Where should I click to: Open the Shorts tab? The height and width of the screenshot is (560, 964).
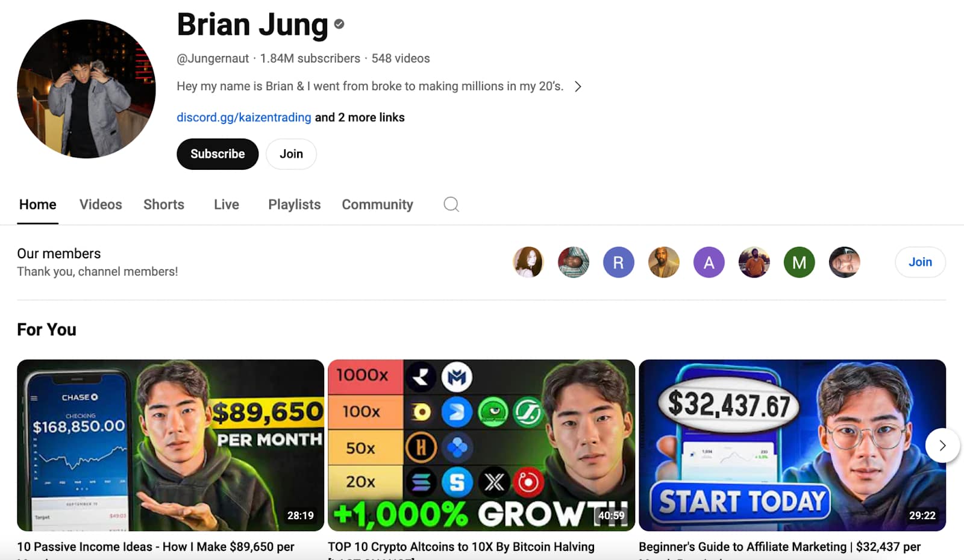(x=164, y=205)
